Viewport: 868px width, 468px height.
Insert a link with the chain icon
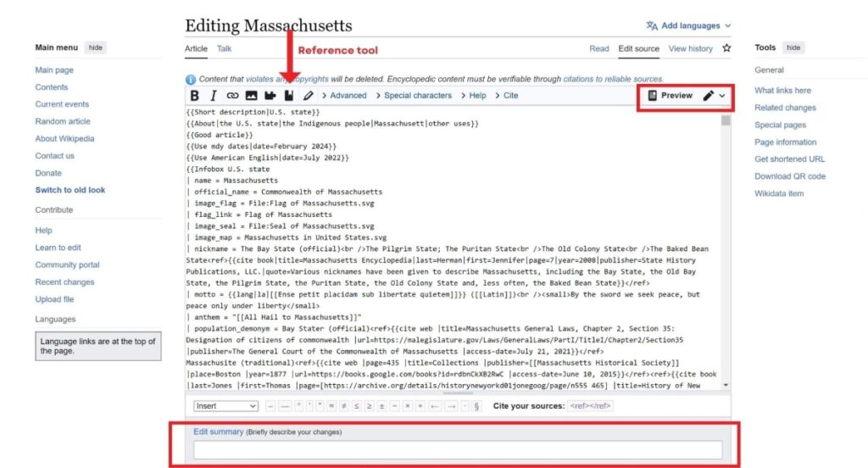tap(232, 96)
